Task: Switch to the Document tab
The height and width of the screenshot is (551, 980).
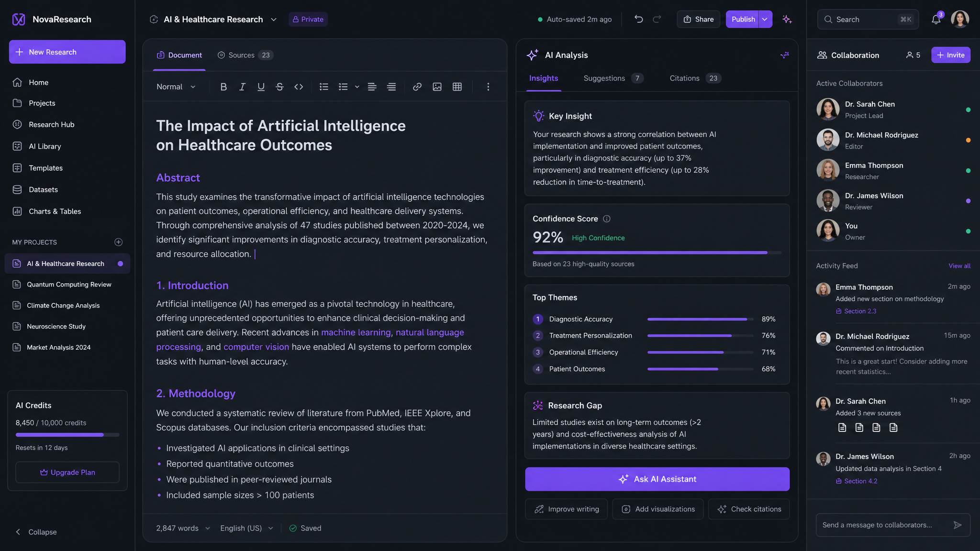Action: click(179, 55)
